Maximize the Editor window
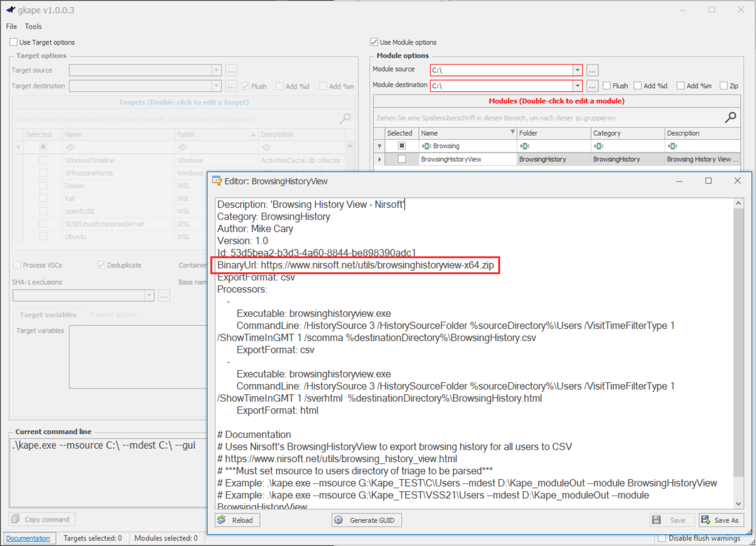Image resolution: width=756 pixels, height=546 pixels. 708,181
